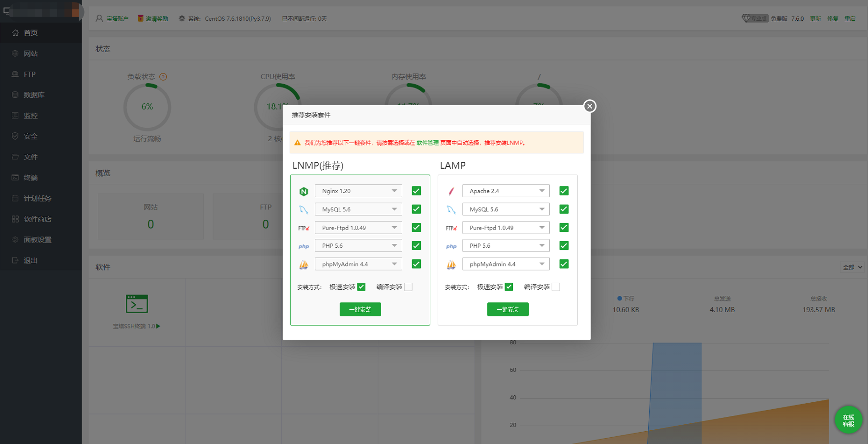Open LNMP PHP 5.6 version dropdown

[359, 245]
